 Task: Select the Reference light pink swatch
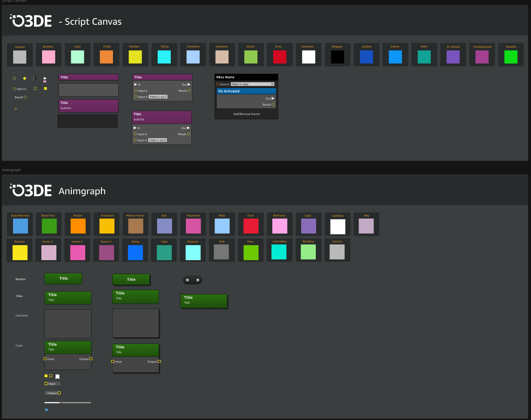tap(280, 226)
